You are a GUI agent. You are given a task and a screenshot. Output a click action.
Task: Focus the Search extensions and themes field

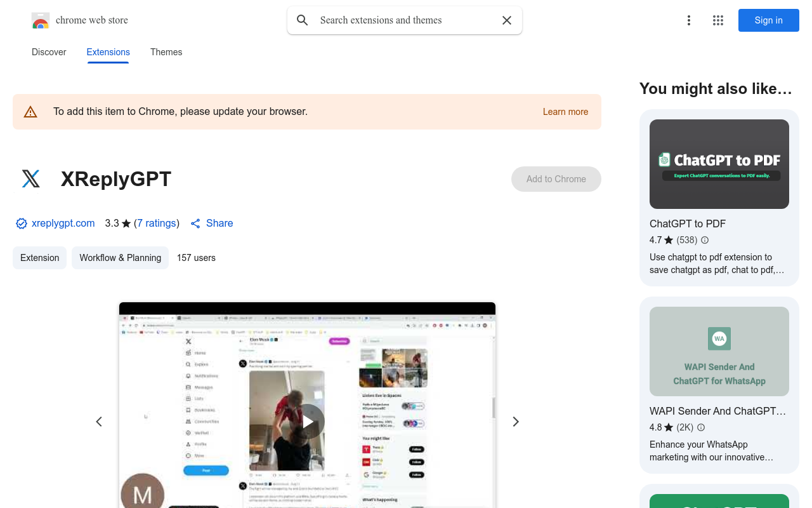pyautogui.click(x=405, y=20)
